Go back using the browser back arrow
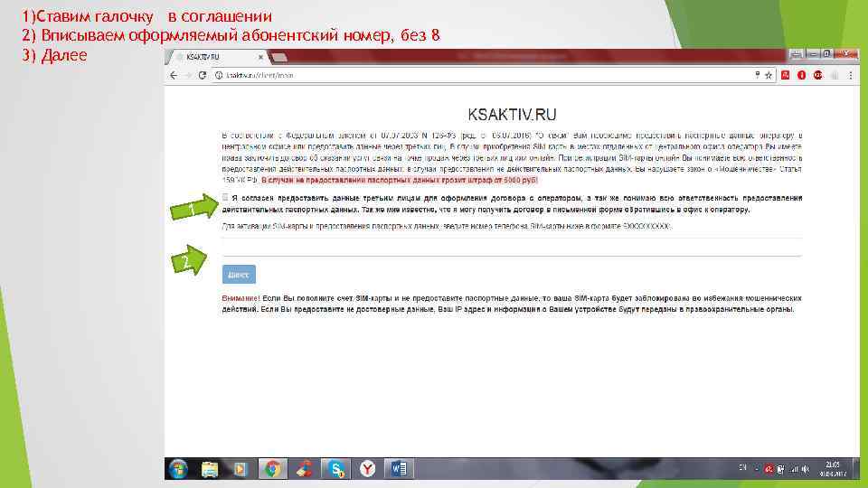This screenshot has width=868, height=488. pyautogui.click(x=174, y=75)
